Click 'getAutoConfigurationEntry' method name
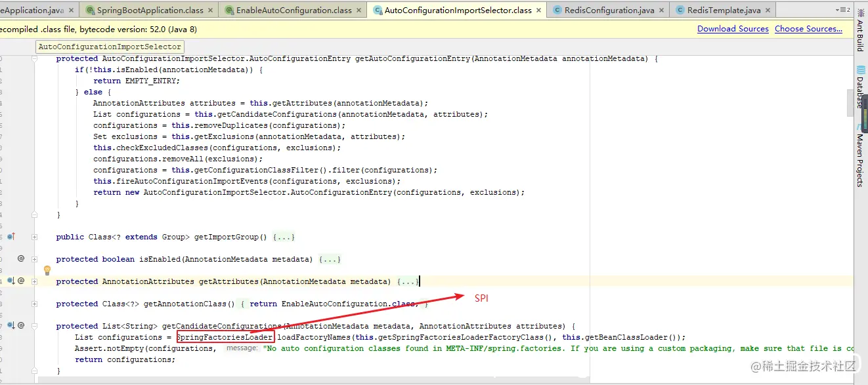 point(412,58)
